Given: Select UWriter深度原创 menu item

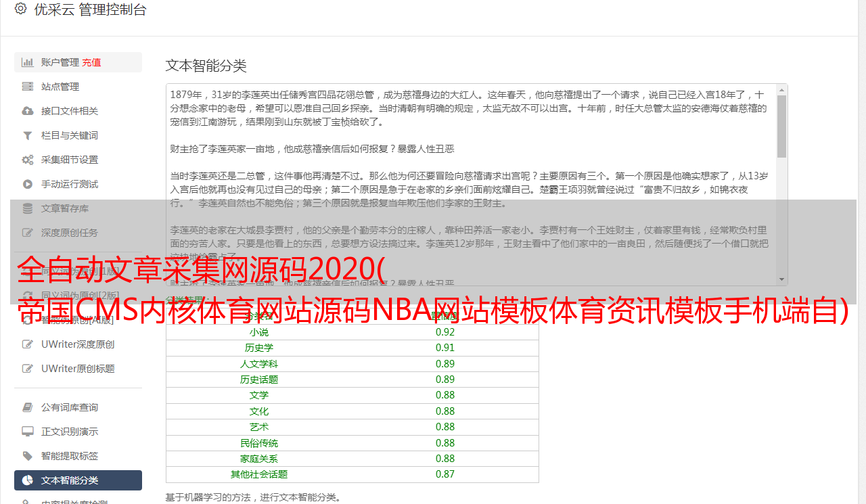Looking at the screenshot, I should [x=78, y=344].
